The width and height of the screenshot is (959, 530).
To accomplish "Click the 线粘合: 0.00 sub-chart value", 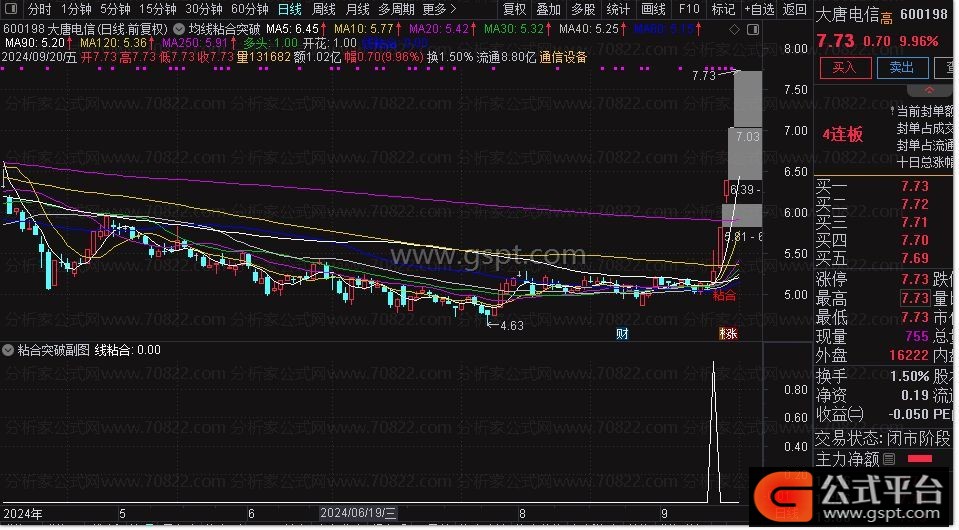I will pos(128,350).
